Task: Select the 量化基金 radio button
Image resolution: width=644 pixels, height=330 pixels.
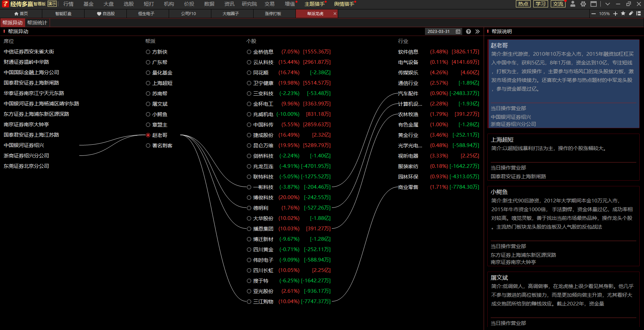Action: (x=148, y=73)
